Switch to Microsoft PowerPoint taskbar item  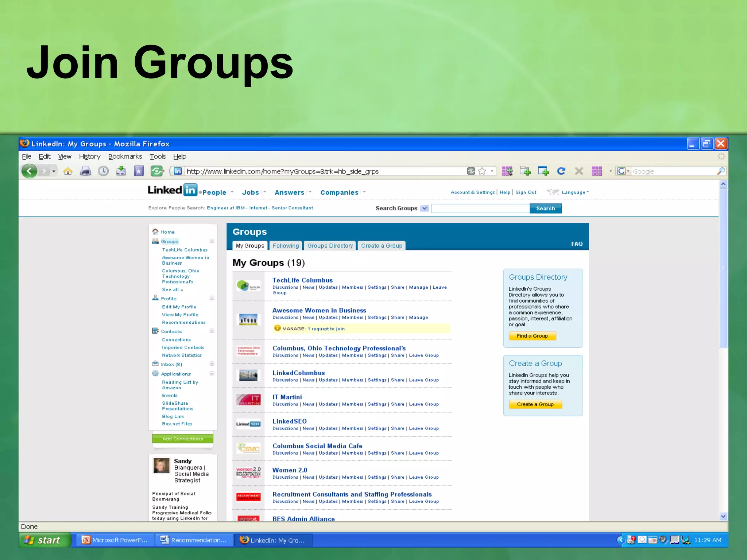[x=116, y=540]
